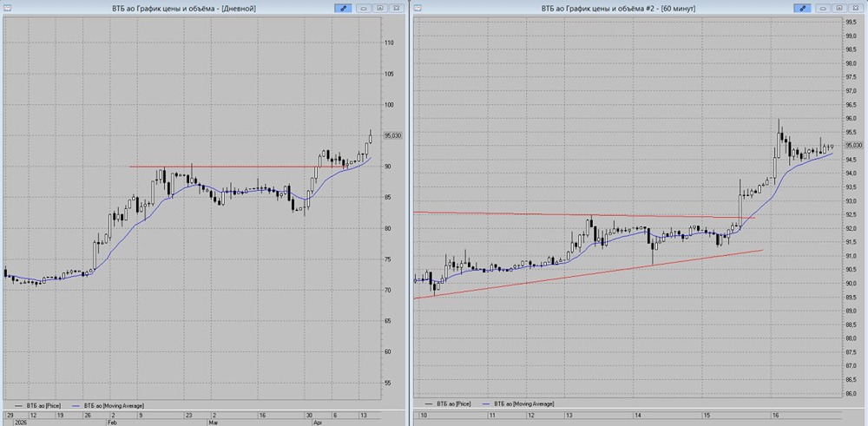Close the 60 минут chart window
The height and width of the screenshot is (426, 868).
(x=855, y=8)
